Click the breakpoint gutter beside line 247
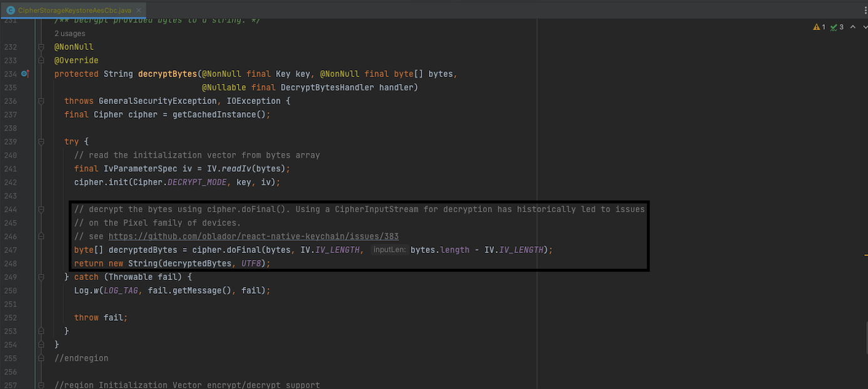This screenshot has width=868, height=389. (28, 249)
